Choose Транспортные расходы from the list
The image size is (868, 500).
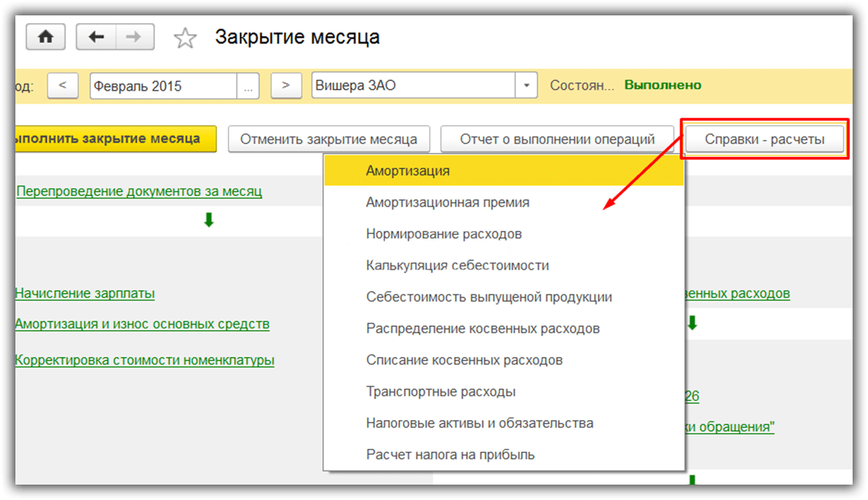[440, 392]
